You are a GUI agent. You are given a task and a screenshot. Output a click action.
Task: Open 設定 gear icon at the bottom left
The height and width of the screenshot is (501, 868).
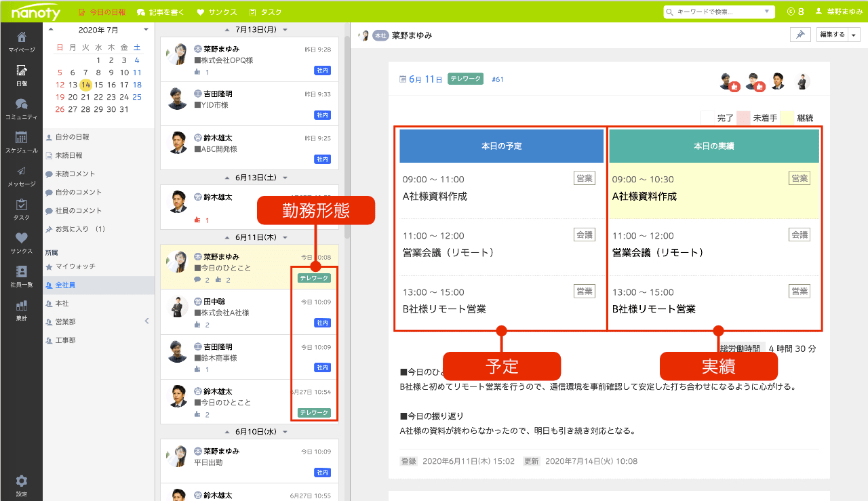click(x=21, y=484)
